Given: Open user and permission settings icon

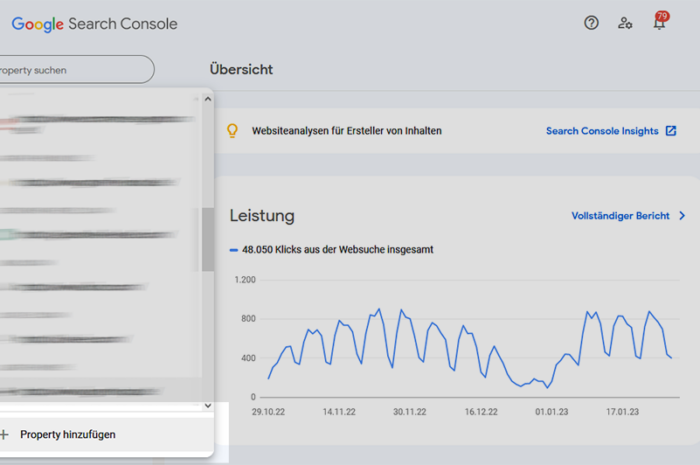Looking at the screenshot, I should pos(625,23).
